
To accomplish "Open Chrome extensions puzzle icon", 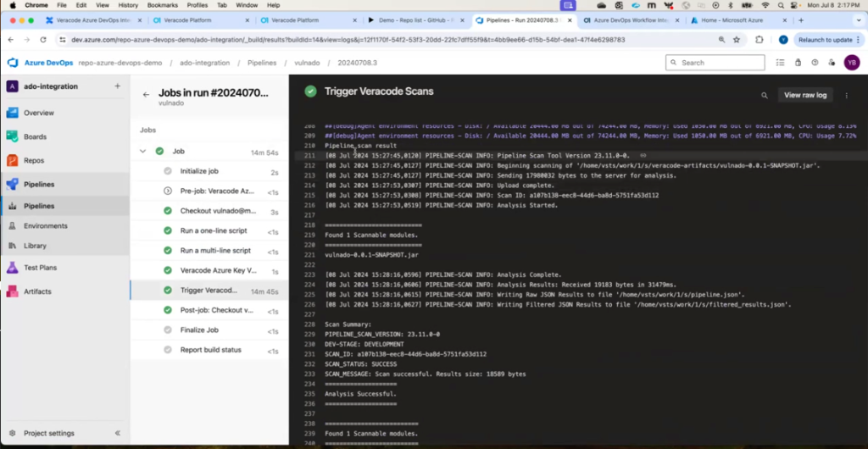I will pyautogui.click(x=759, y=40).
